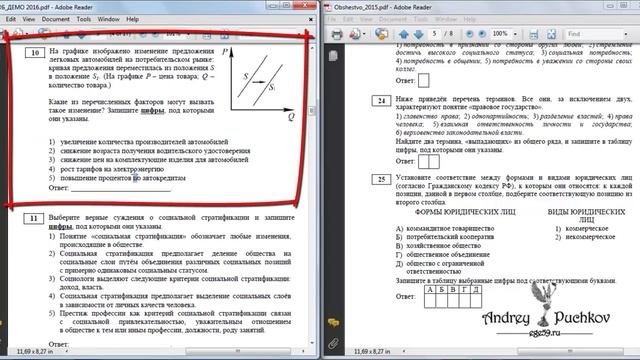Click option 1) коммерческое
Image resolution: width=640 pixels, height=360 pixels.
click(x=582, y=229)
